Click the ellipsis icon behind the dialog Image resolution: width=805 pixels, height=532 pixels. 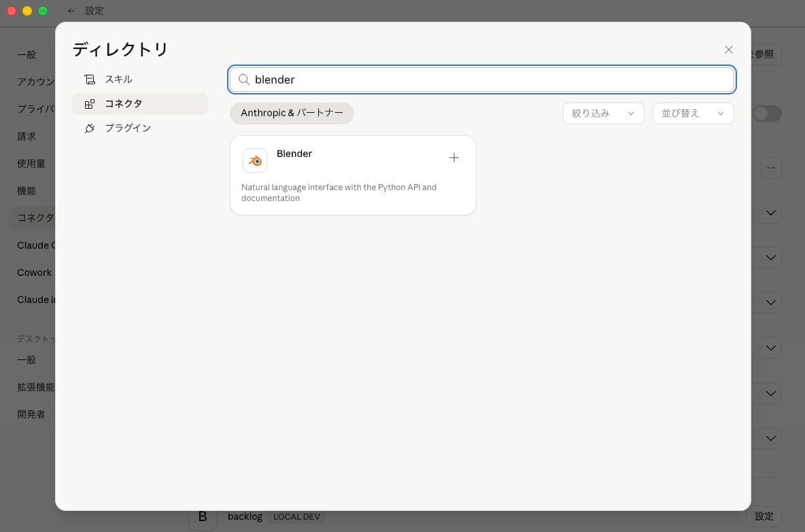(x=771, y=167)
